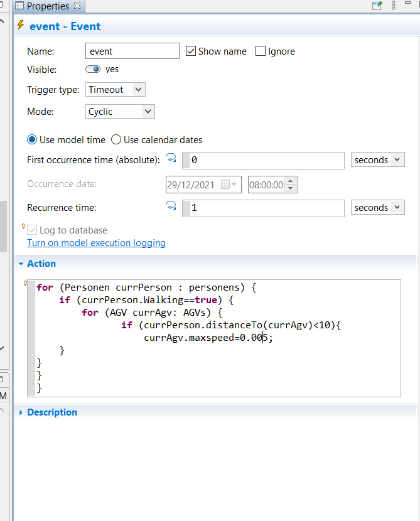Select the Use model time radio button

pos(32,139)
